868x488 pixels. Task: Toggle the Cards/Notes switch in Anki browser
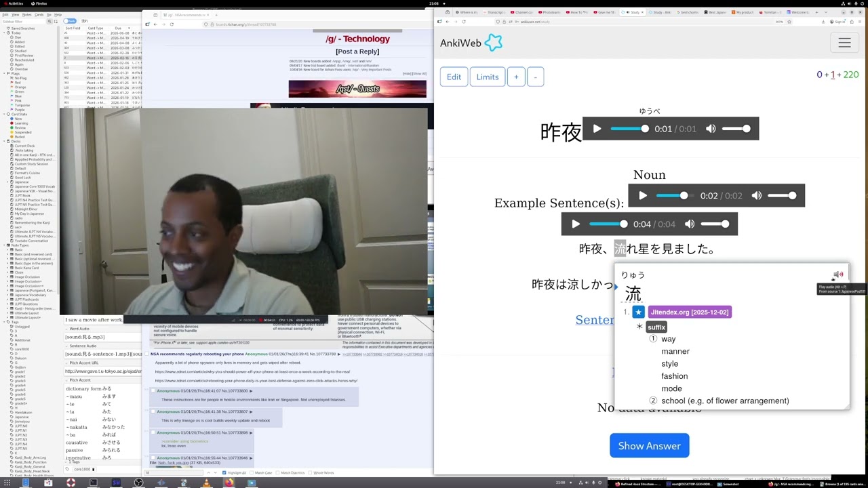(70, 21)
